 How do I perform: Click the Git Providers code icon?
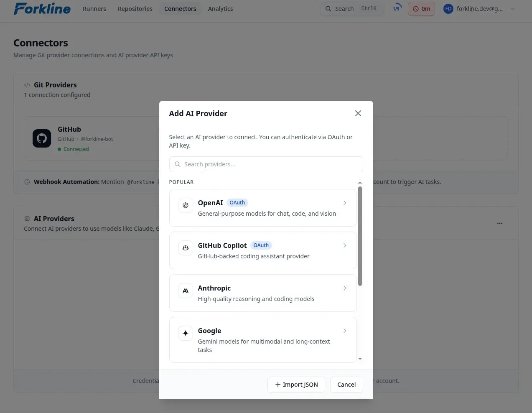point(27,85)
